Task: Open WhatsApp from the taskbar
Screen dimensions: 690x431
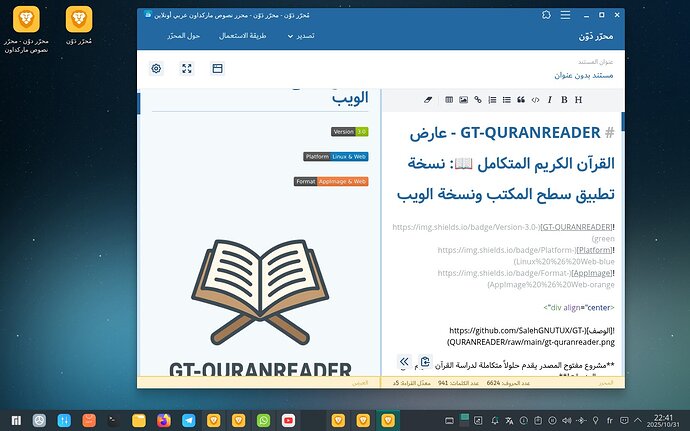Action: point(264,420)
